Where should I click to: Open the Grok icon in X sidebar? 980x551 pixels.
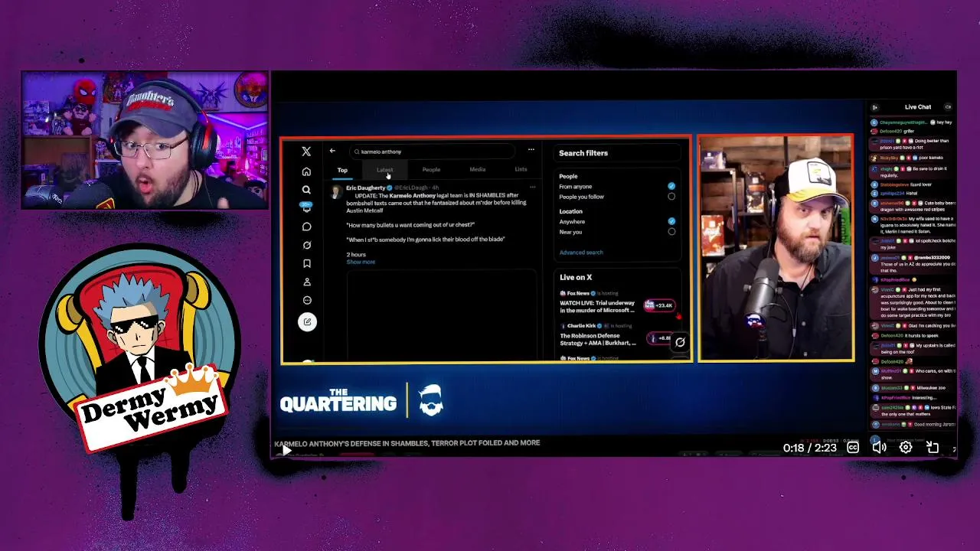306,245
